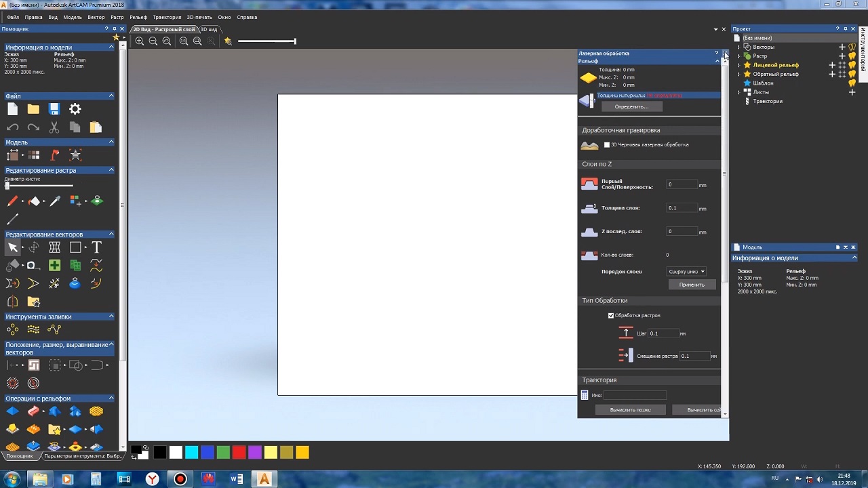Select the Text tool in vector editing
Viewport: 868px width, 488px height.
[x=96, y=247]
